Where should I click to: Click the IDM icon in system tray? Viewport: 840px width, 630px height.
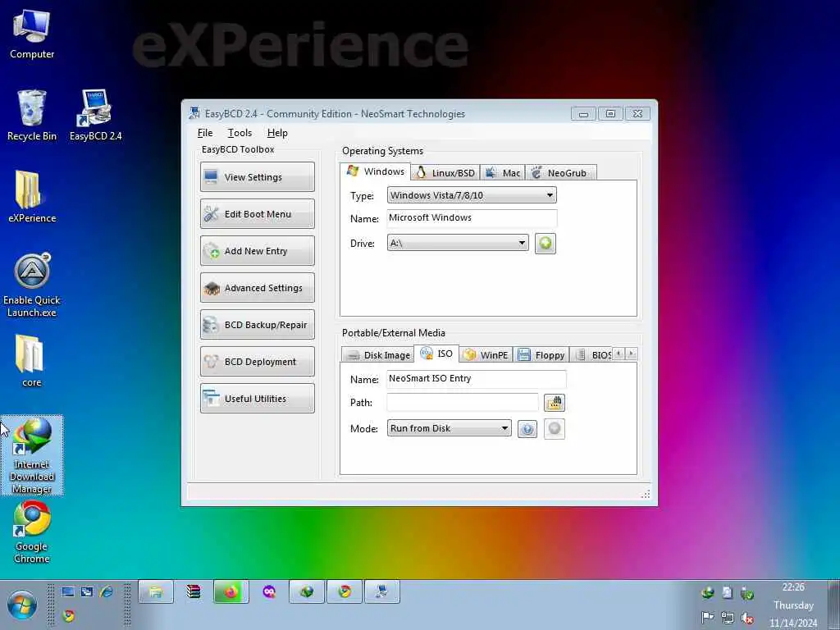[708, 592]
